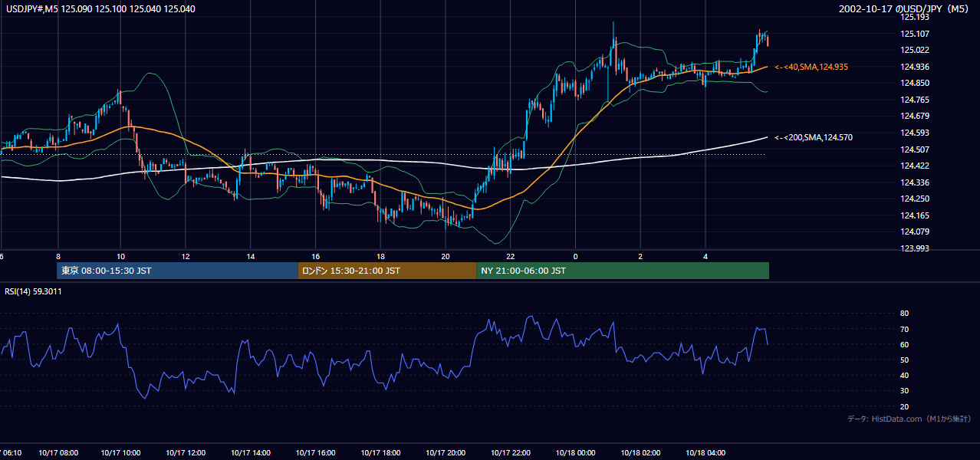980x460 pixels.
Task: Click the 10/17 22:00 time axis label
Action: (511, 453)
